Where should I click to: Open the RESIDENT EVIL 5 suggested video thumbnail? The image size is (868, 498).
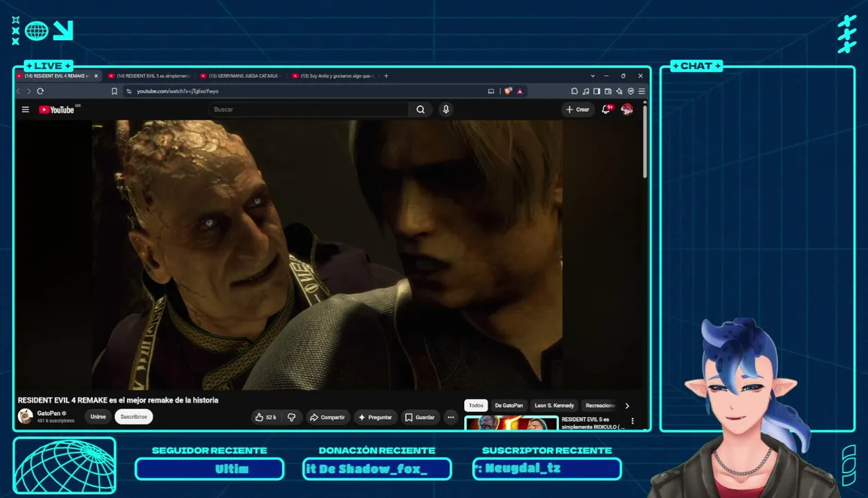click(511, 423)
